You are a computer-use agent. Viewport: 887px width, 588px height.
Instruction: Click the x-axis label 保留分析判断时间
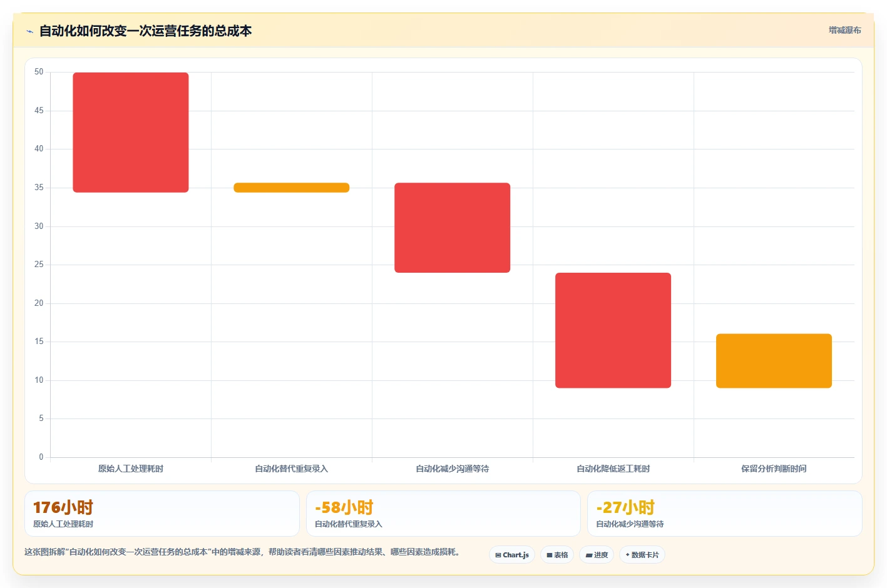click(x=774, y=469)
